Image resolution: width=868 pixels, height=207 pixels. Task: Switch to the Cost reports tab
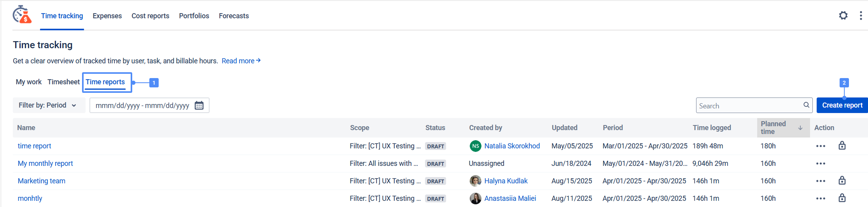[x=150, y=16]
